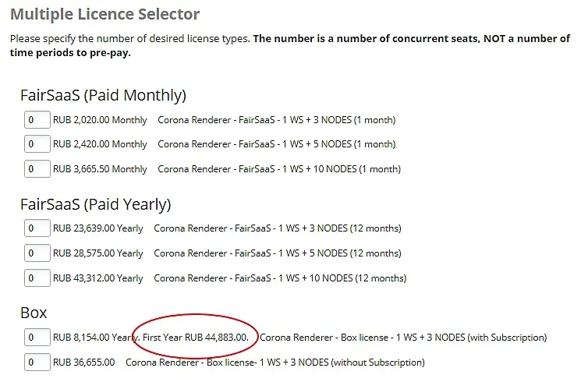Viewport: 588px width, 382px height.
Task: Click the FairSaaS (Paid Yearly) section heading
Action: pos(96,204)
